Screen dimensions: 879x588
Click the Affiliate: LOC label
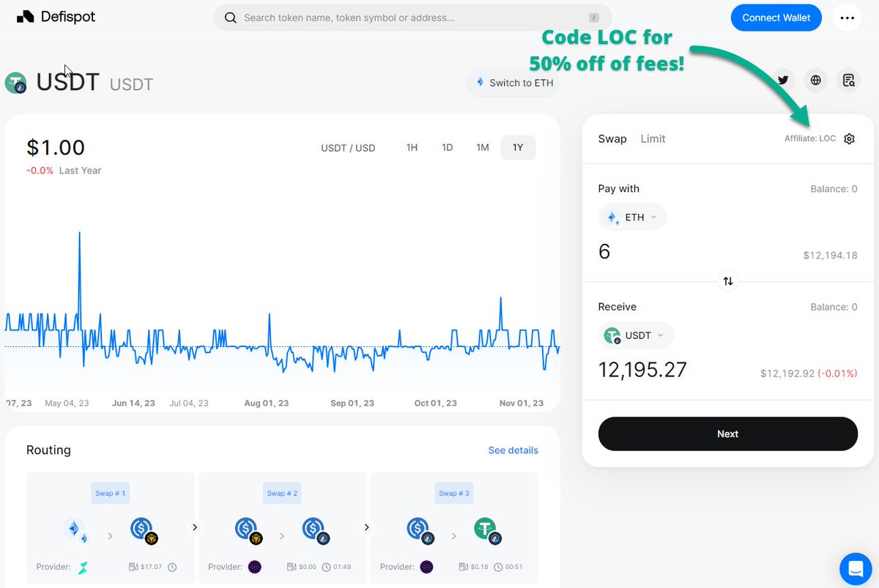pyautogui.click(x=810, y=138)
